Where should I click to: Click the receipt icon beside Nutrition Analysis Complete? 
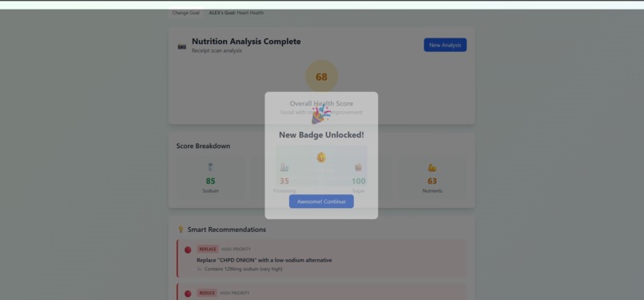click(x=181, y=46)
